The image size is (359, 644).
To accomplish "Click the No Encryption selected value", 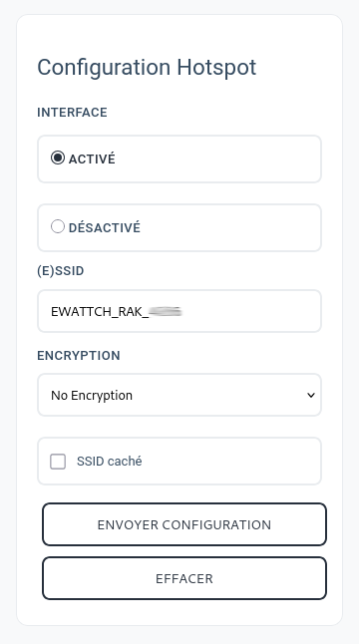I will click(x=92, y=395).
